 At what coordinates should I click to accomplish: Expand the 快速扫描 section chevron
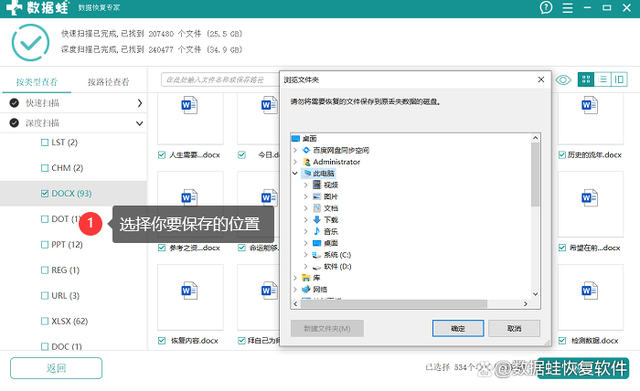pyautogui.click(x=140, y=103)
